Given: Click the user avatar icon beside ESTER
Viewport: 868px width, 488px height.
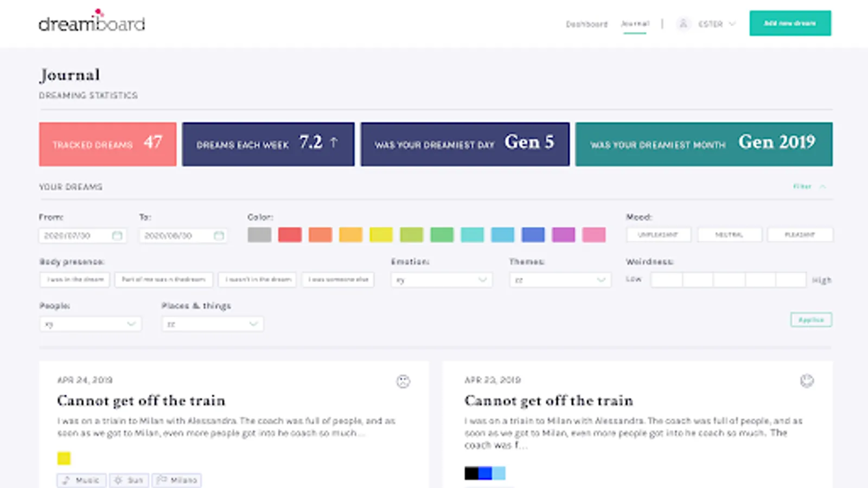Looking at the screenshot, I should (684, 24).
